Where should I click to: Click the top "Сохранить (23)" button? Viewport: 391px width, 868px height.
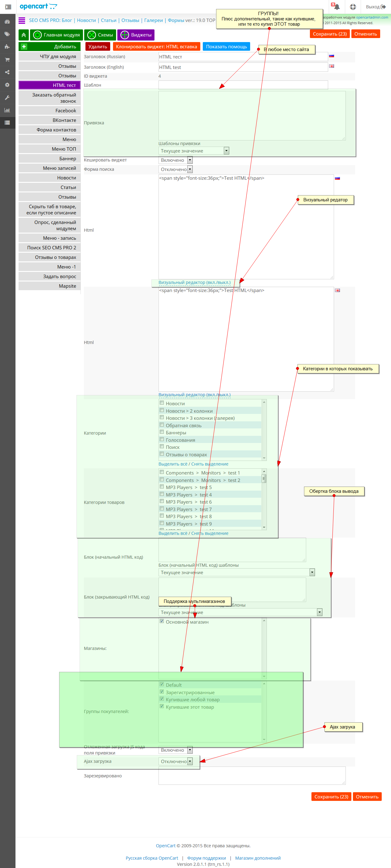330,34
